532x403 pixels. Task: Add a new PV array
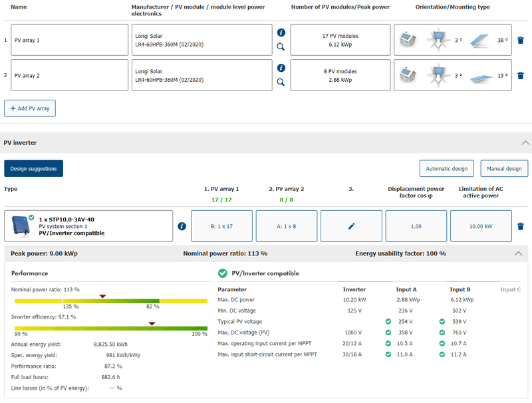tap(30, 108)
